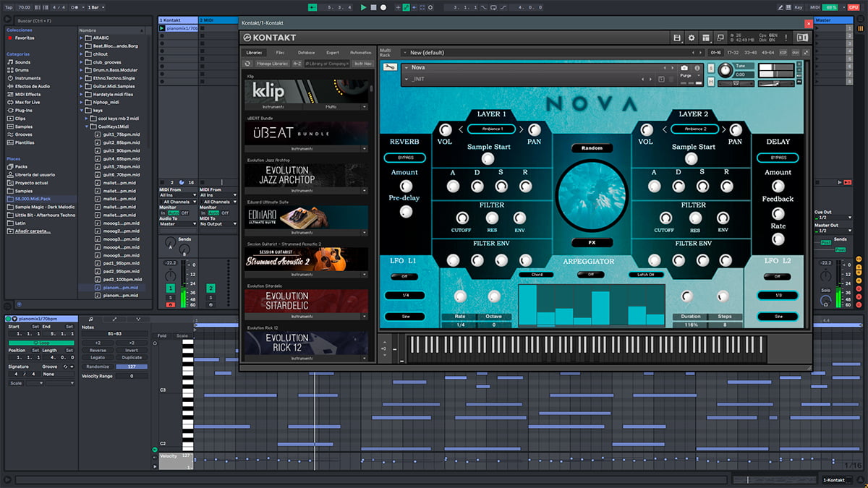Toggle the Delay BYPASS button

[x=778, y=158]
